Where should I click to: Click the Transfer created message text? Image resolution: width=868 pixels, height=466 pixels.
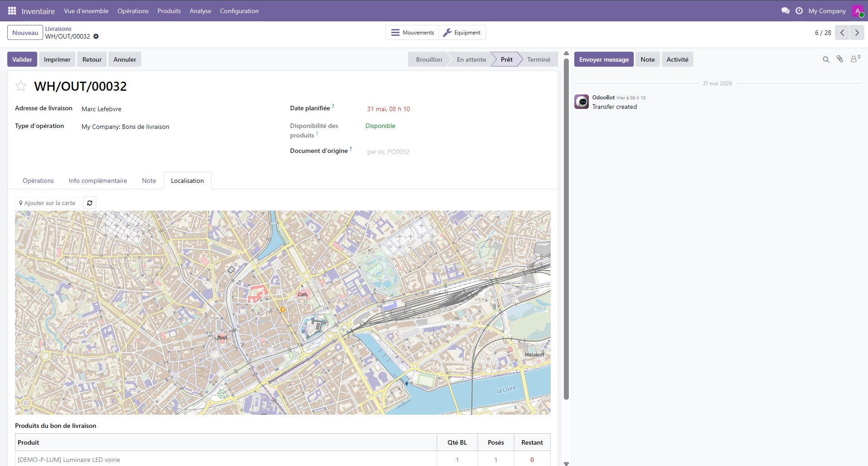(x=614, y=107)
